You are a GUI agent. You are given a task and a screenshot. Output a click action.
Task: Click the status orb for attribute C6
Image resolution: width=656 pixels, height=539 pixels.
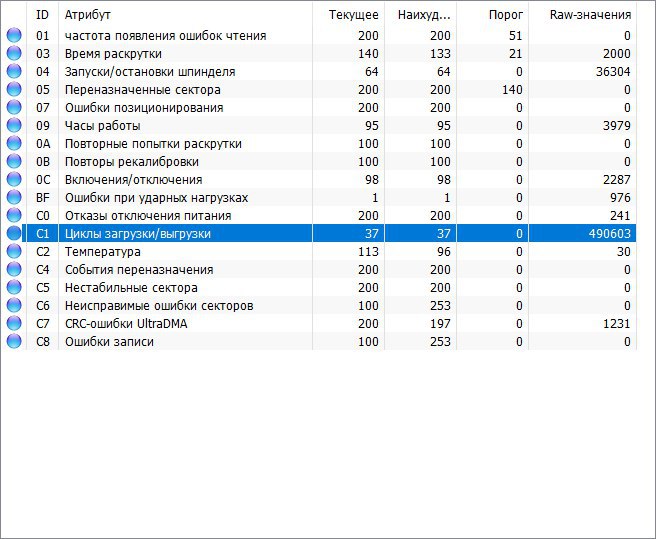pyautogui.click(x=14, y=305)
